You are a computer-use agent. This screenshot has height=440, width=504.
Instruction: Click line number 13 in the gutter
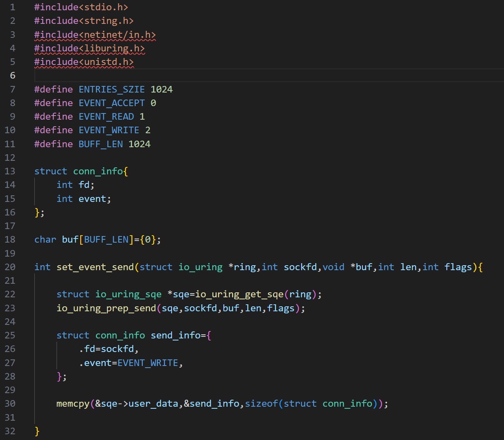click(10, 171)
